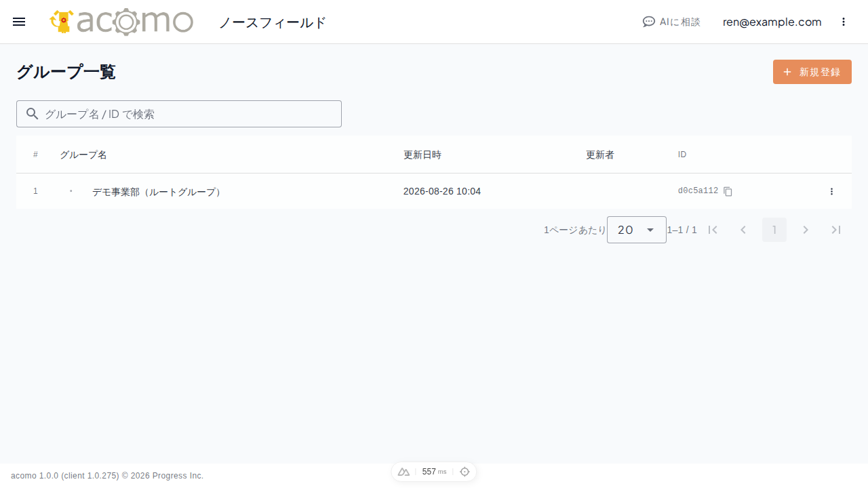Click the ren@example.com account label
This screenshot has width=868, height=488.
click(x=772, y=22)
